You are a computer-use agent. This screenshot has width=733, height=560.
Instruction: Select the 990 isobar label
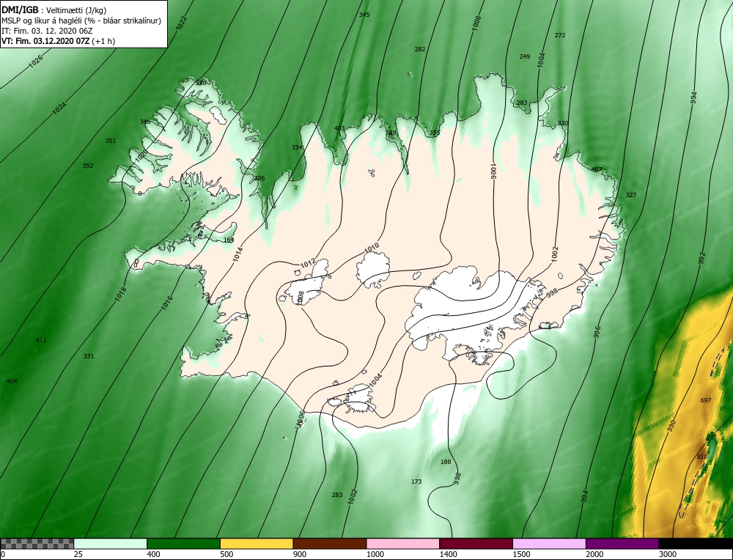(x=671, y=426)
